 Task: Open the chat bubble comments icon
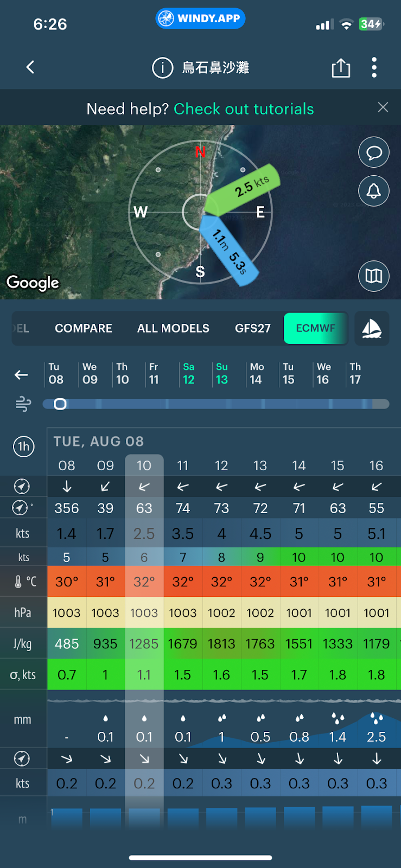click(x=374, y=153)
